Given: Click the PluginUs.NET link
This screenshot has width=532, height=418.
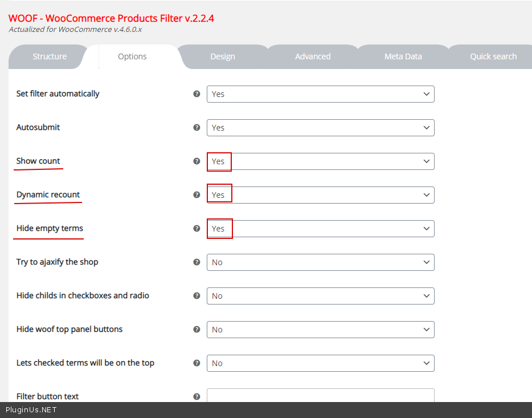Looking at the screenshot, I should (31, 409).
